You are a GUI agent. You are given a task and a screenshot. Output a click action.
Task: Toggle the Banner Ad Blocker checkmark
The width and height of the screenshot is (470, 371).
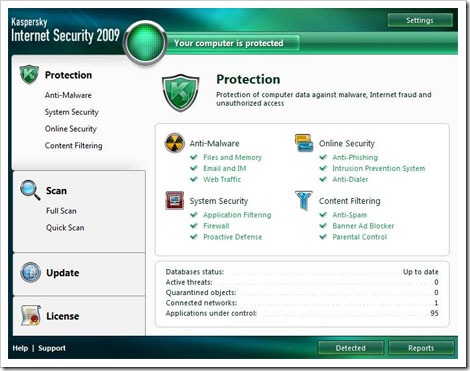tap(323, 226)
